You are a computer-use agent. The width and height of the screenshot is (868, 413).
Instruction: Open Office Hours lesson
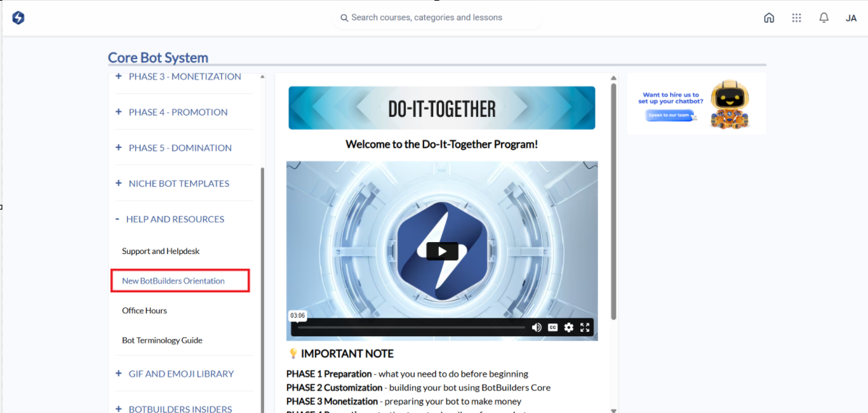click(145, 311)
